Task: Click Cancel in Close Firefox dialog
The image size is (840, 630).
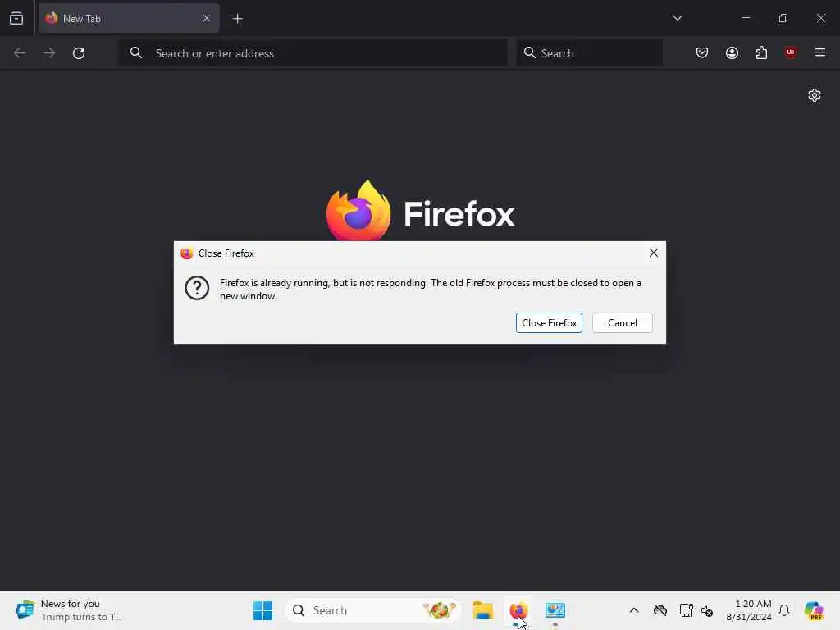Action: [623, 323]
